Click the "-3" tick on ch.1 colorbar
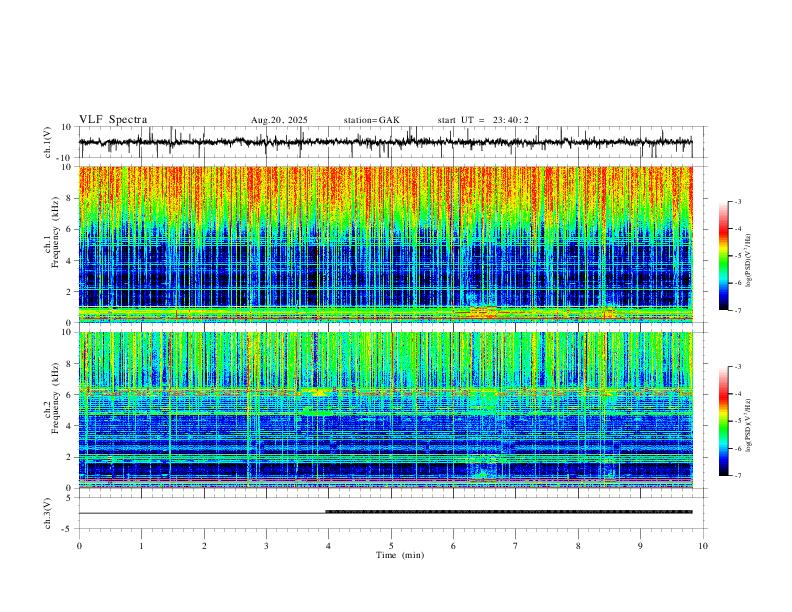The height and width of the screenshot is (612, 792). (738, 201)
